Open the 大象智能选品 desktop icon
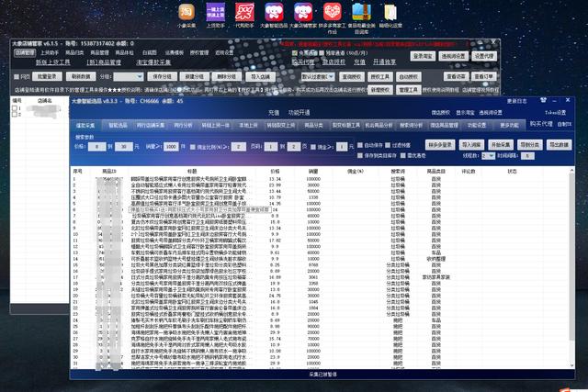 274,12
